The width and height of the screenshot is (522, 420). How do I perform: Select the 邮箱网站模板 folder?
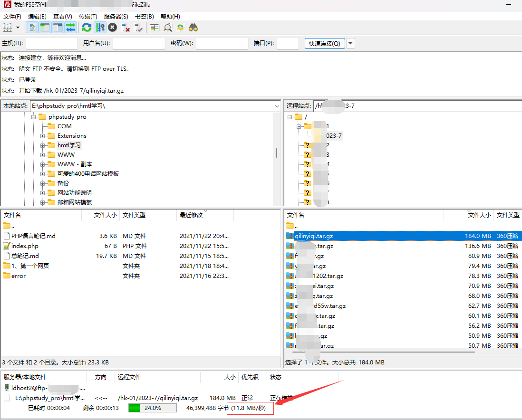pyautogui.click(x=74, y=202)
